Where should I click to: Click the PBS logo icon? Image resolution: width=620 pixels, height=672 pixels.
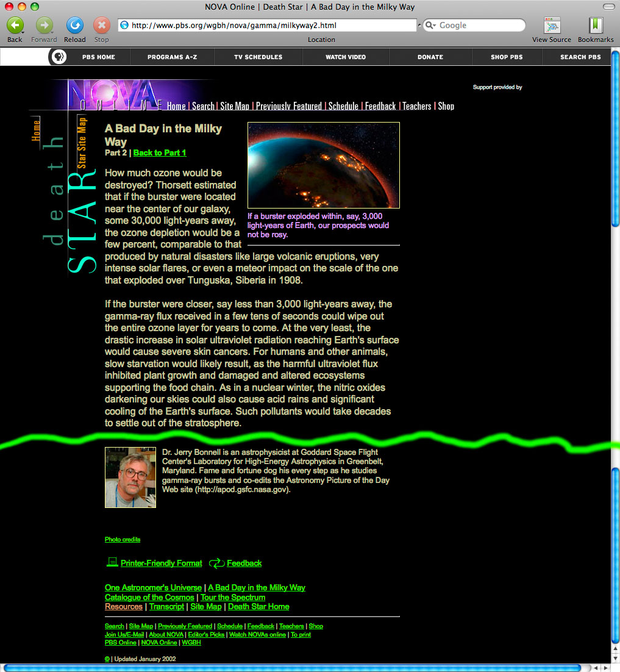pyautogui.click(x=59, y=57)
